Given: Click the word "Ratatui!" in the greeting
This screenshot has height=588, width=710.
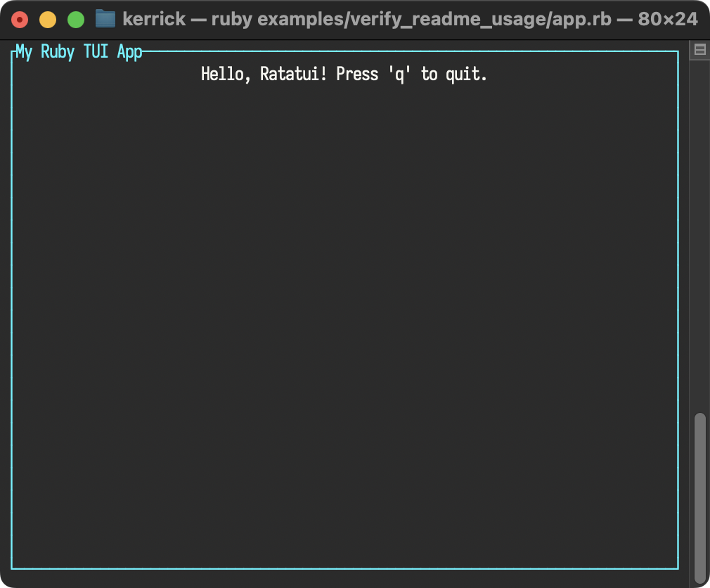Looking at the screenshot, I should tap(293, 75).
